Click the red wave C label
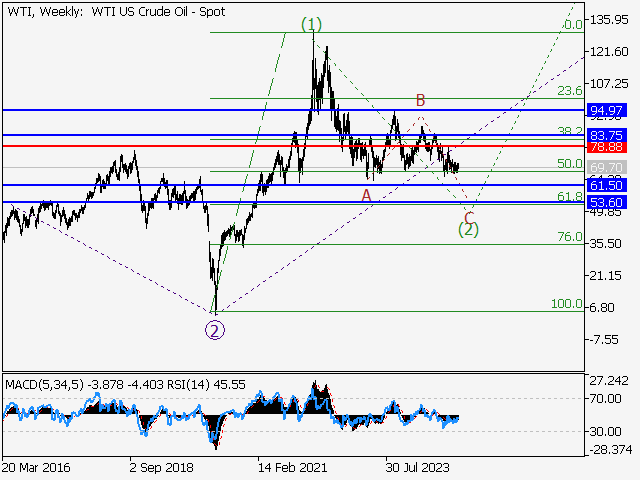This screenshot has height=480, width=640. [x=468, y=217]
